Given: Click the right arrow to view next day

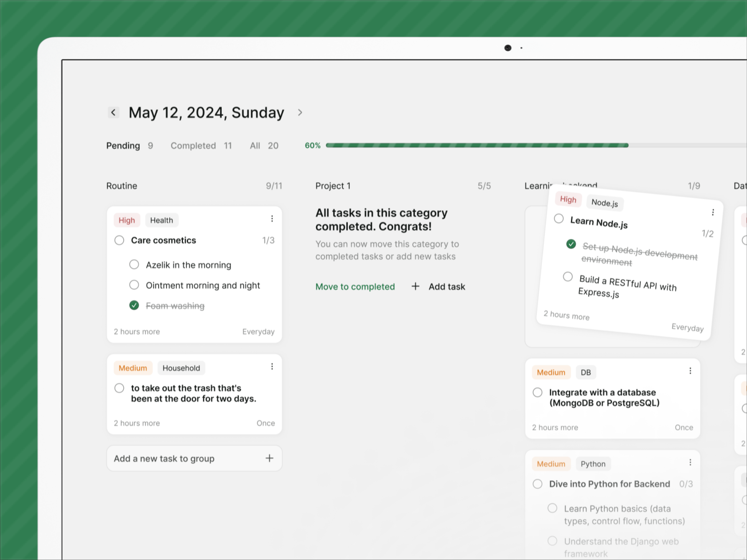Looking at the screenshot, I should (300, 112).
